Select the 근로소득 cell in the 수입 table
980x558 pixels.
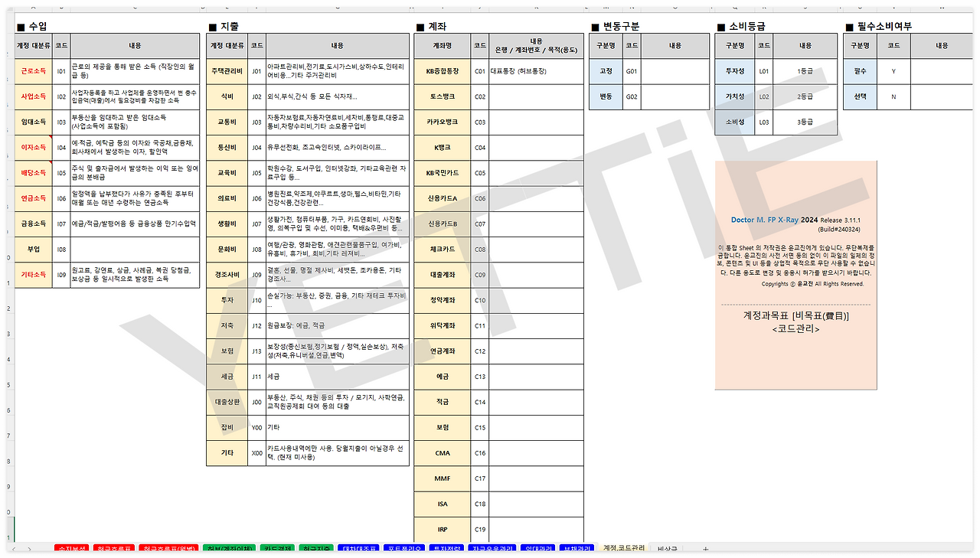[32, 70]
